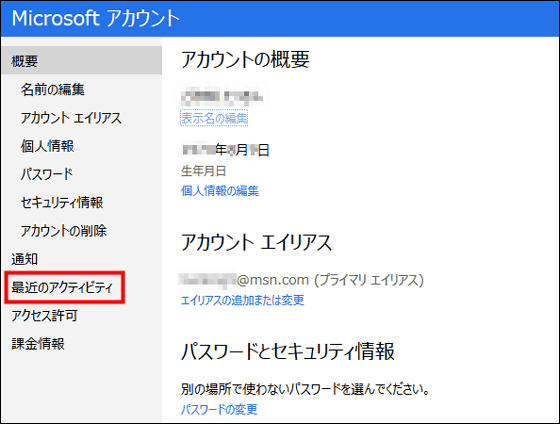
Task: Click the 生年月日 label
Action: 204,171
